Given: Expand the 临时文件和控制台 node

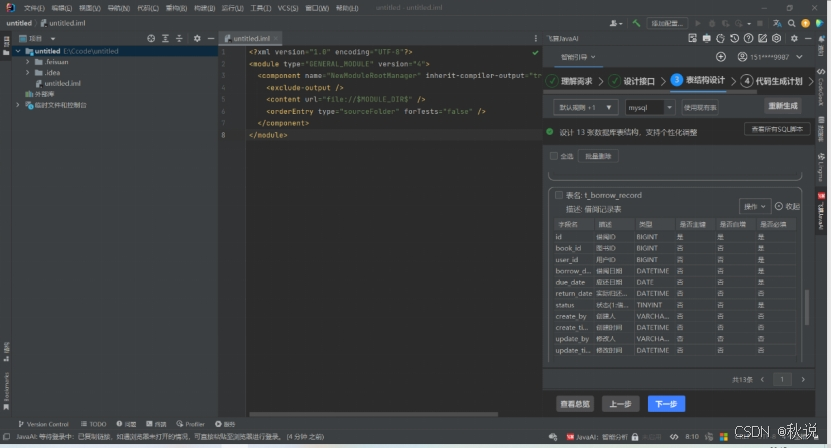Looking at the screenshot, I should pyautogui.click(x=18, y=105).
